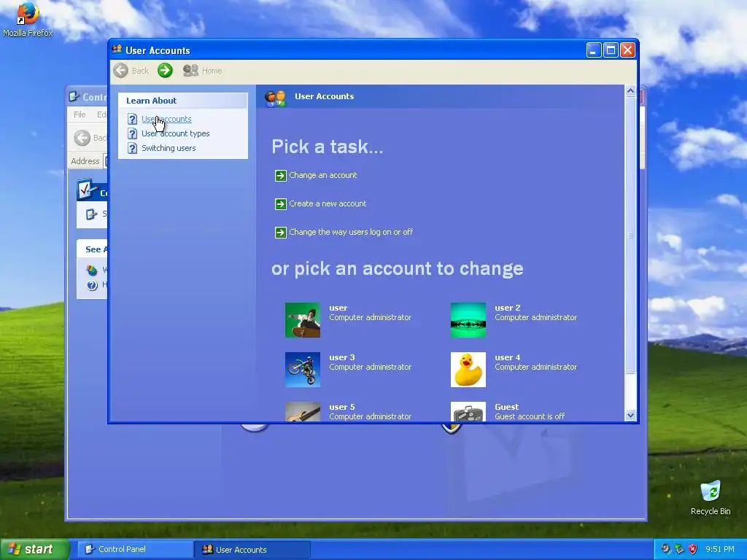Click the network connection tray icon

click(x=679, y=549)
